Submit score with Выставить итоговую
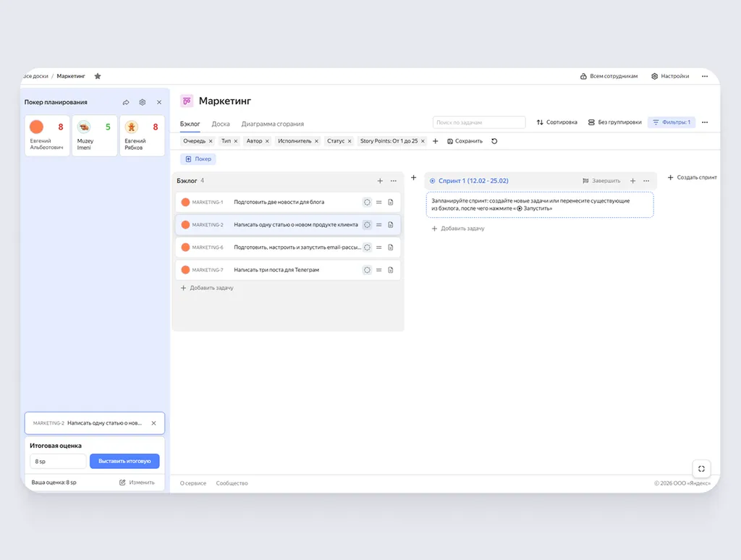Screen dimensions: 741x560 pos(124,461)
